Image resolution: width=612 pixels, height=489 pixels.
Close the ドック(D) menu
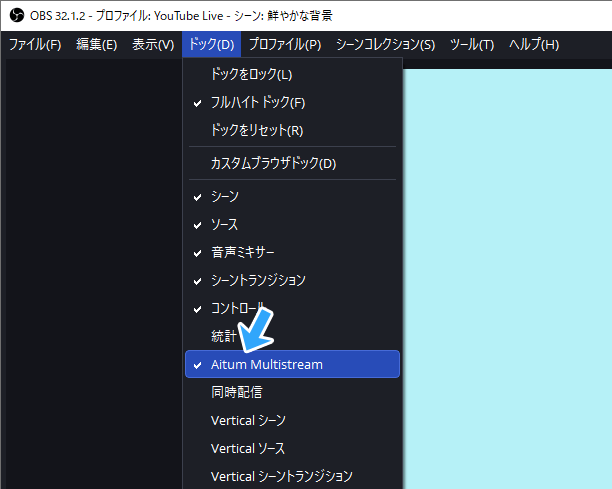212,44
